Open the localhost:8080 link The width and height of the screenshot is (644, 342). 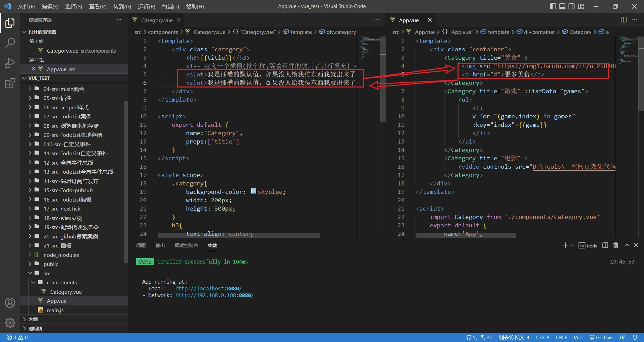coord(208,288)
